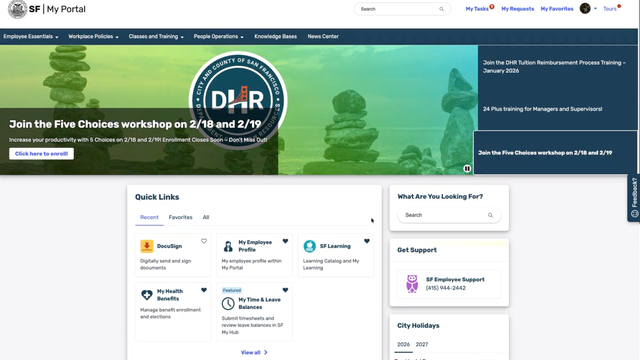Open the Feedback side tab
Screen dimensions: 640x360
tap(634, 198)
